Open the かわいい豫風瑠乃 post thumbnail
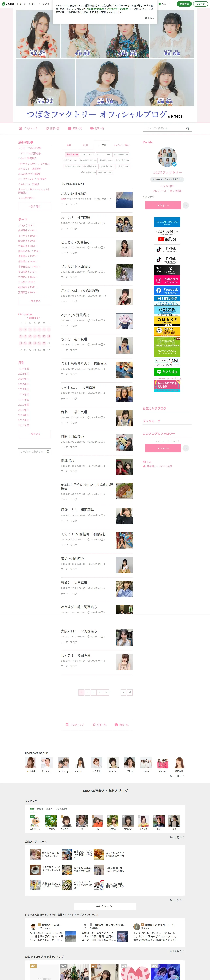 point(124,200)
